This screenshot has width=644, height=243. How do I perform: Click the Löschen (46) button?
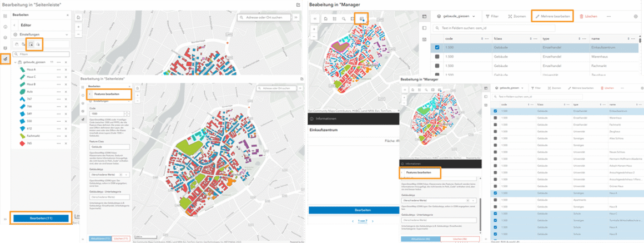[460, 239]
